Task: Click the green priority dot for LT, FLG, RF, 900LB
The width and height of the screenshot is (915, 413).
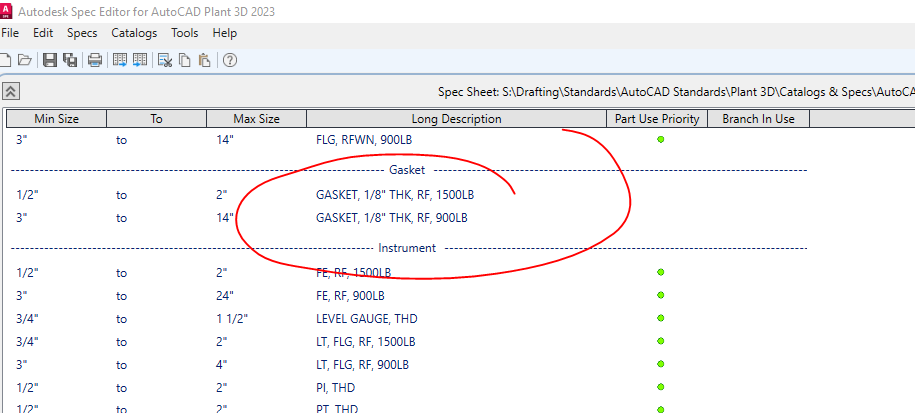Action: [x=661, y=364]
